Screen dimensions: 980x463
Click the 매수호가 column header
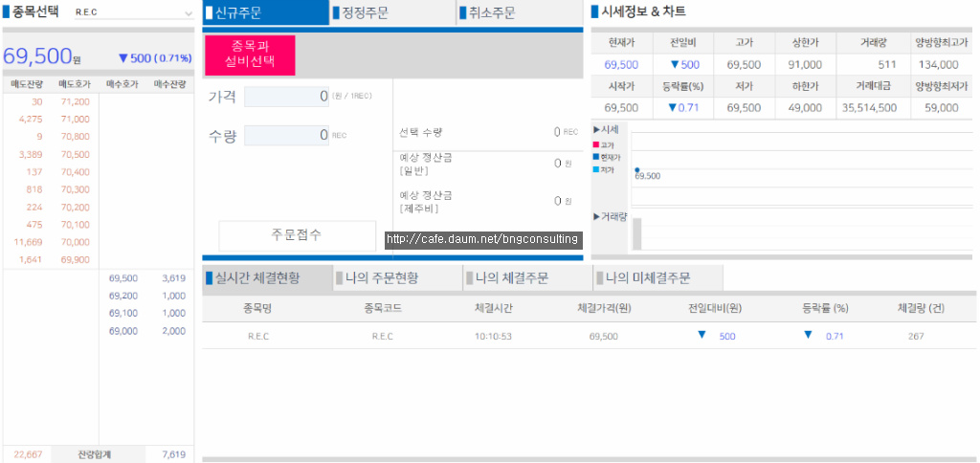(122, 84)
